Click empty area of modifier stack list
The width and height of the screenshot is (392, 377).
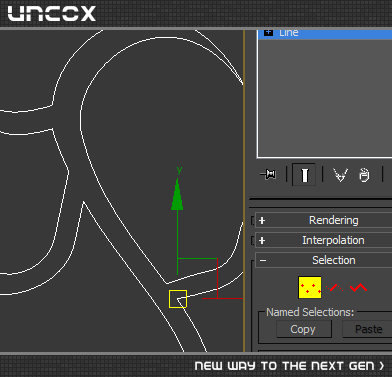pyautogui.click(x=325, y=98)
